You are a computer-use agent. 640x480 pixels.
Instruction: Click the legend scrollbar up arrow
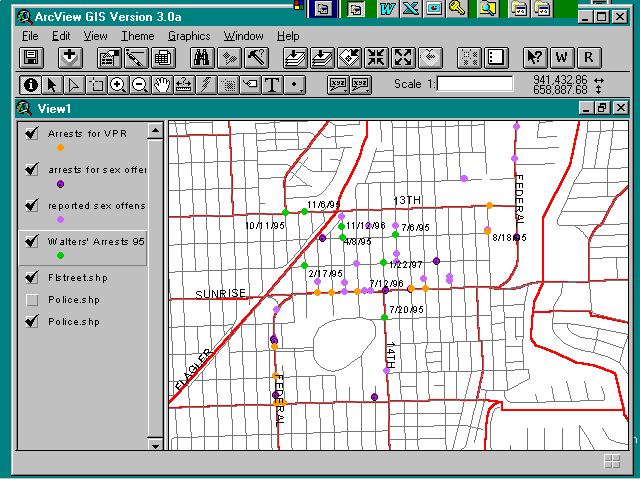(155, 129)
